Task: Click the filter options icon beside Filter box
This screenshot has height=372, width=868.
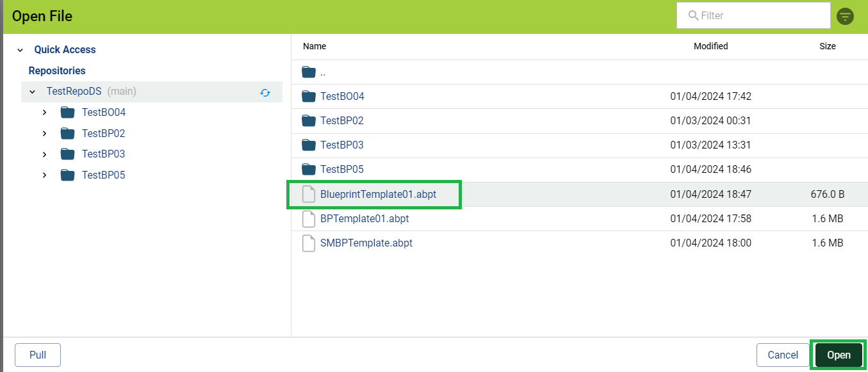Action: [x=845, y=16]
